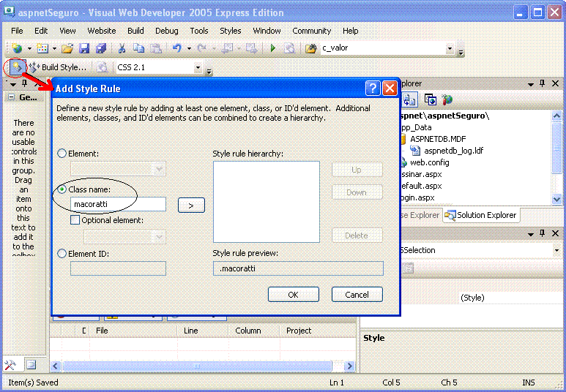Save the file with the floppy icon

[x=84, y=48]
